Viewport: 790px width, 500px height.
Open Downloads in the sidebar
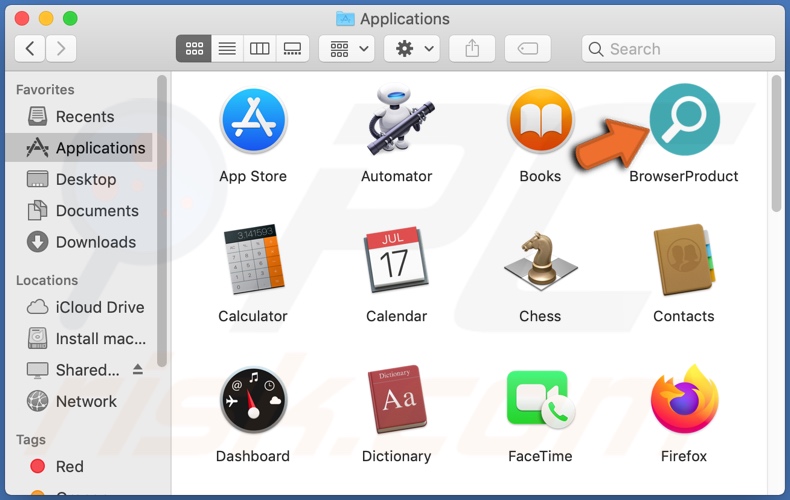pos(81,242)
